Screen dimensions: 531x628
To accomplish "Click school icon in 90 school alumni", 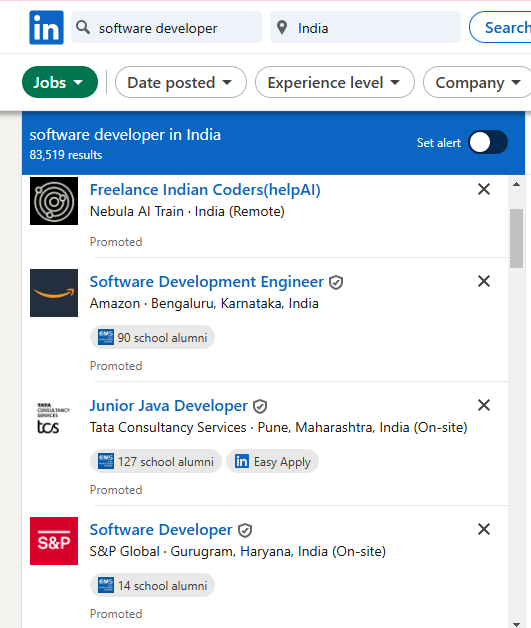I will click(x=106, y=337).
